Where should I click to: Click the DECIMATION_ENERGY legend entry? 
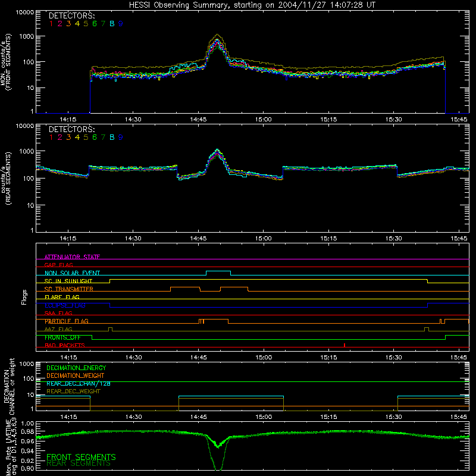76,368
